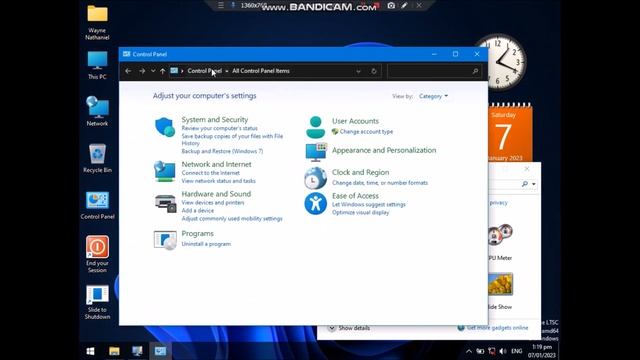Open the System and Security shield icon
Viewport: 640px width, 360px height.
pyautogui.click(x=165, y=127)
